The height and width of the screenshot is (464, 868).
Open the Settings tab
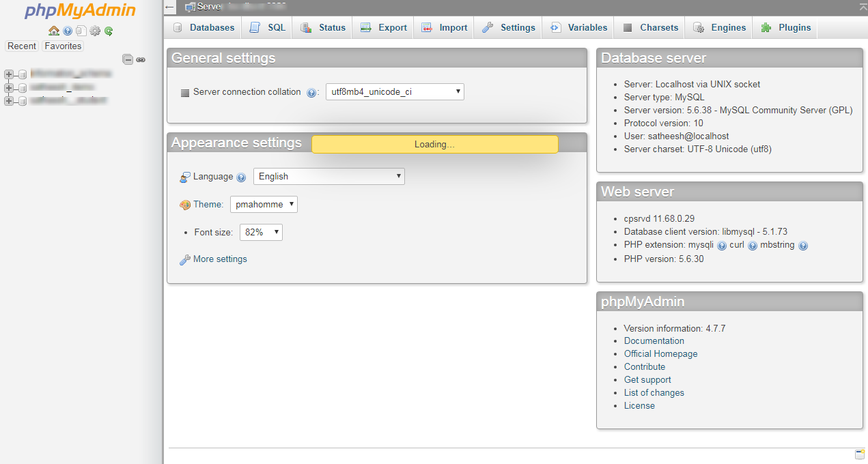509,27
